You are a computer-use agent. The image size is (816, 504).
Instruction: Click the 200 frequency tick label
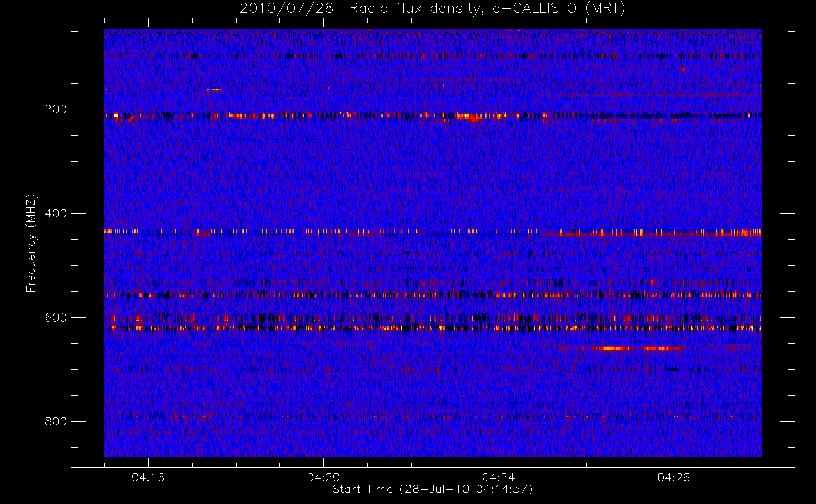pyautogui.click(x=55, y=109)
